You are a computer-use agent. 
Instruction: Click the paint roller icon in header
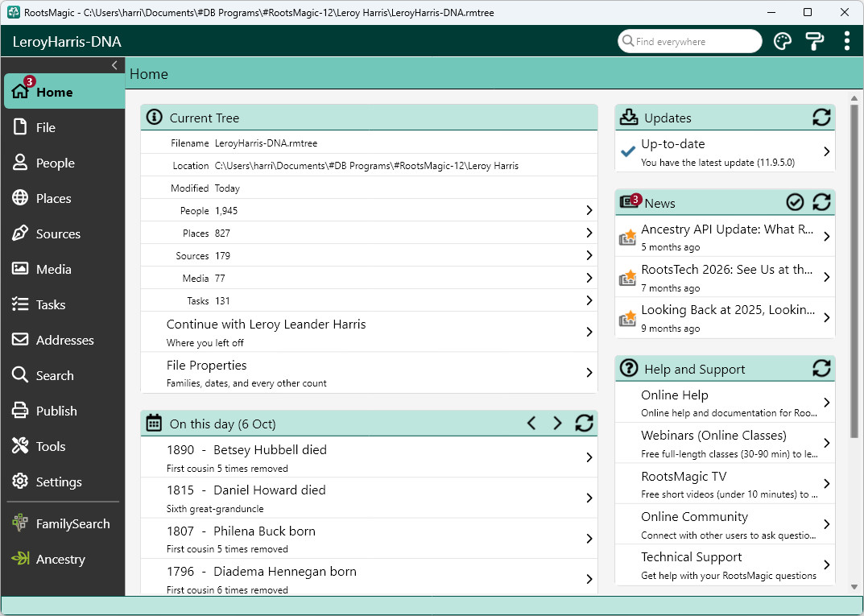point(814,41)
